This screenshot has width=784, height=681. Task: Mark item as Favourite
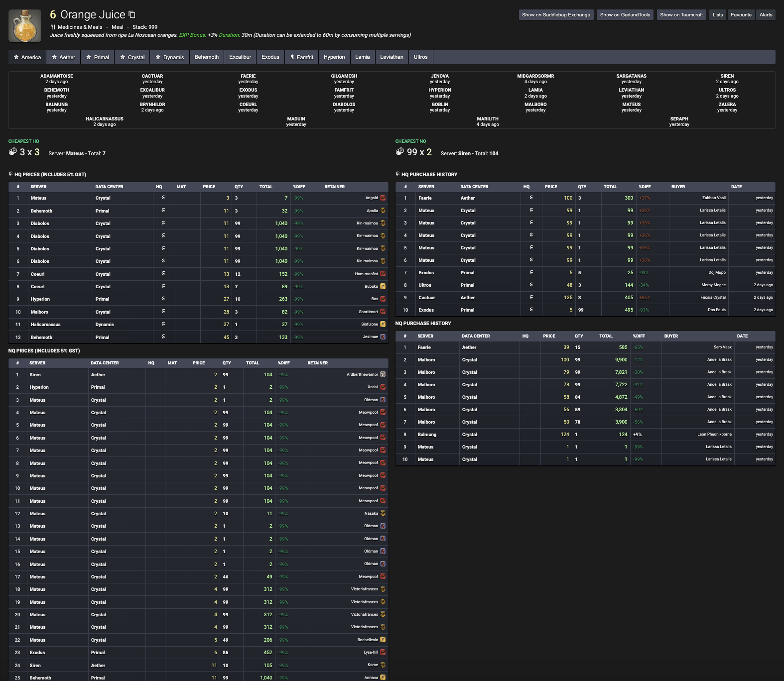click(741, 15)
